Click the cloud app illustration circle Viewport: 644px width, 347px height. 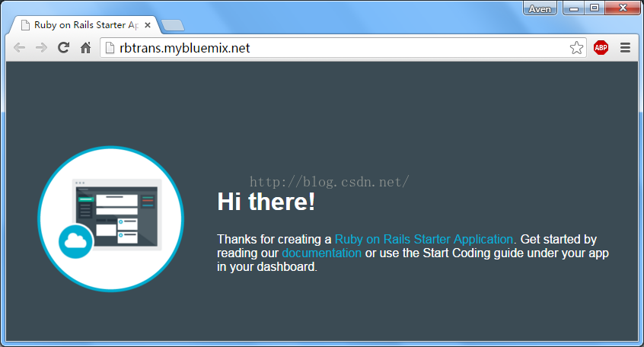(111, 219)
